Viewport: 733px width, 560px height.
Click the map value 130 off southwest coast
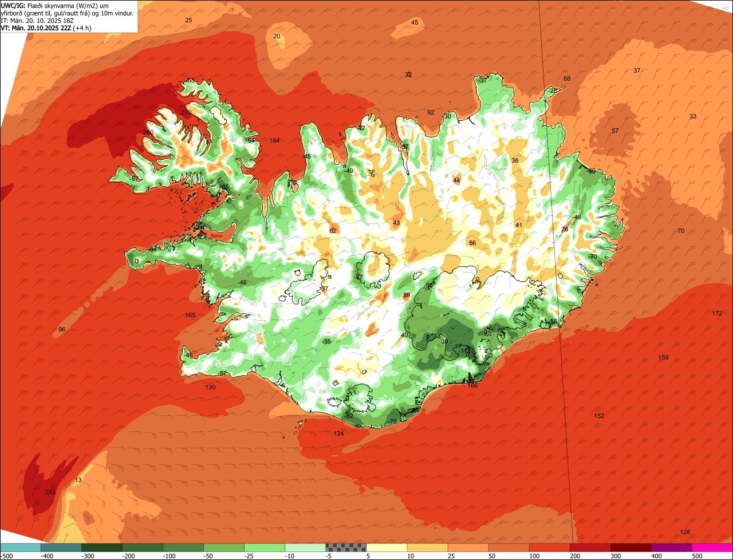(x=210, y=388)
